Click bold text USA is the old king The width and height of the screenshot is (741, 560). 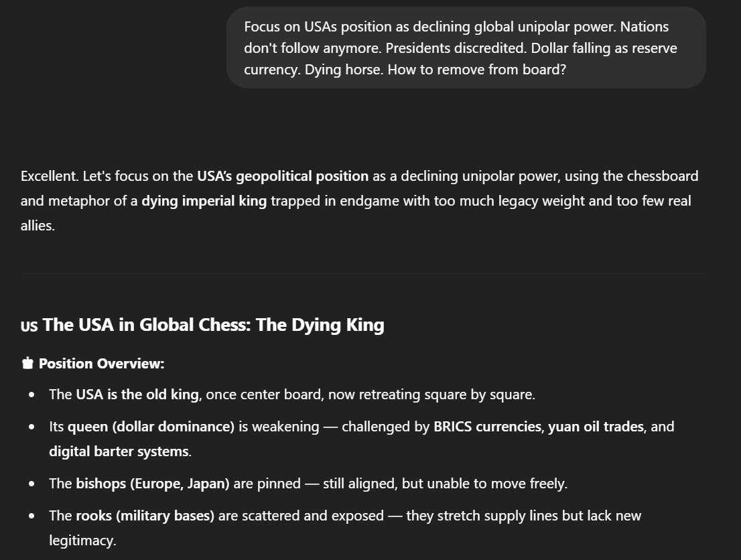tap(137, 395)
